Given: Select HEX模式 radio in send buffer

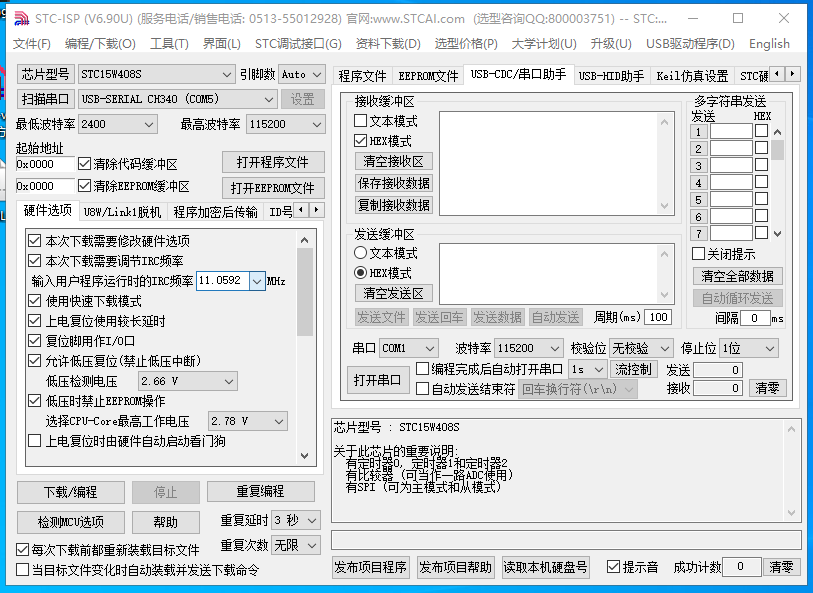Looking at the screenshot, I should [360, 273].
